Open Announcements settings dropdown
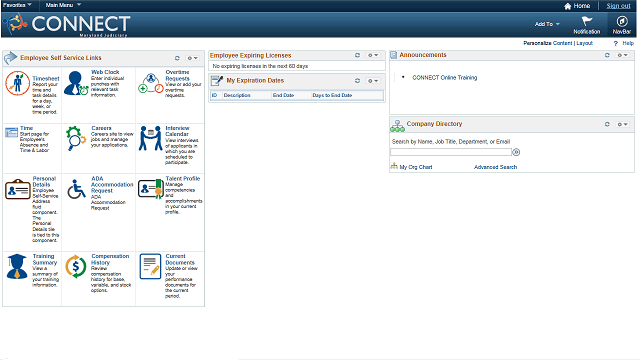640x360 pixels. click(x=622, y=55)
